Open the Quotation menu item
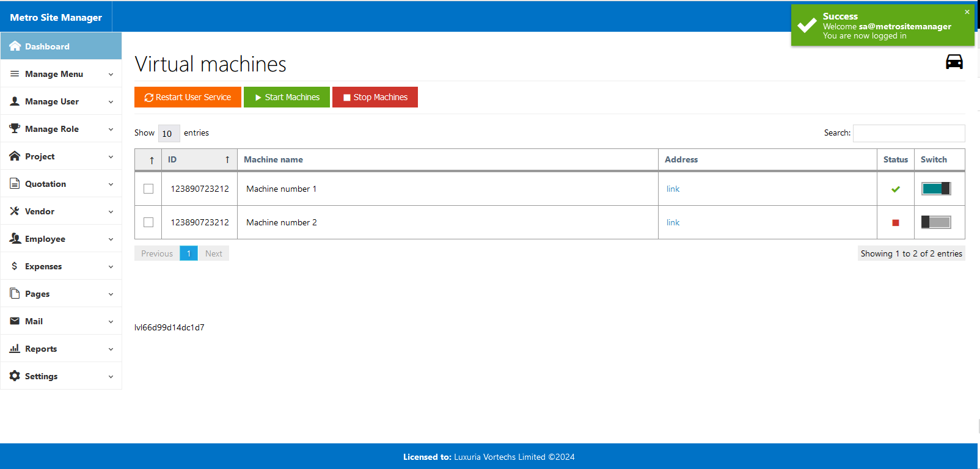980x469 pixels. 46,184
